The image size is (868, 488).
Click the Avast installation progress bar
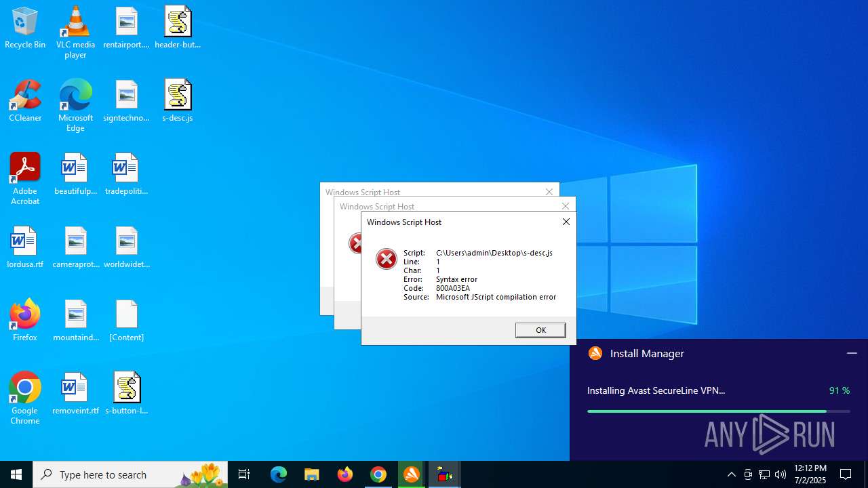[x=718, y=411]
